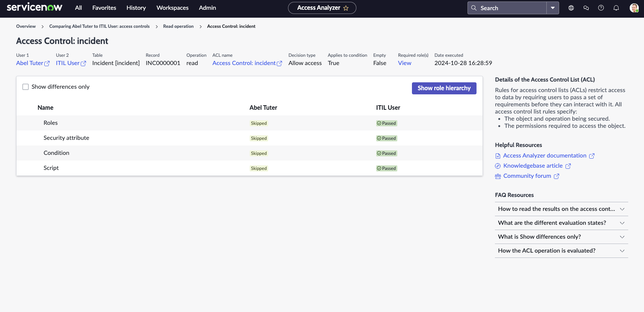View the required roles link

(x=405, y=63)
